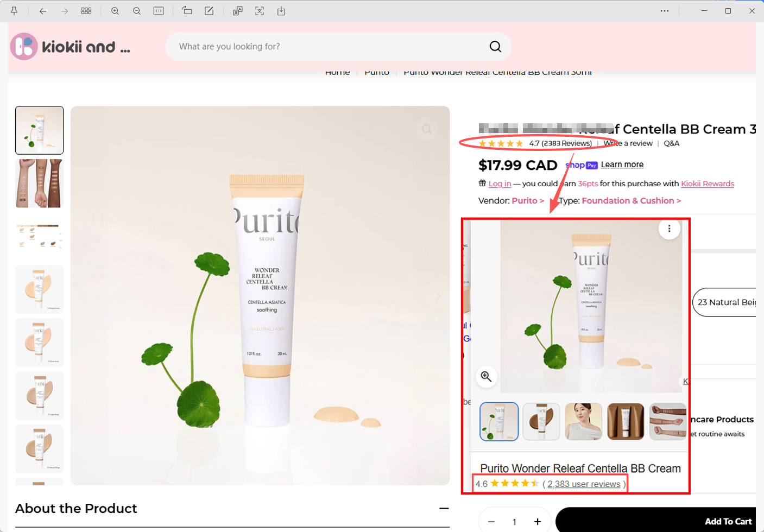The height and width of the screenshot is (532, 764).
Task: Select the 23 Natural Beige shade option
Action: tap(725, 302)
